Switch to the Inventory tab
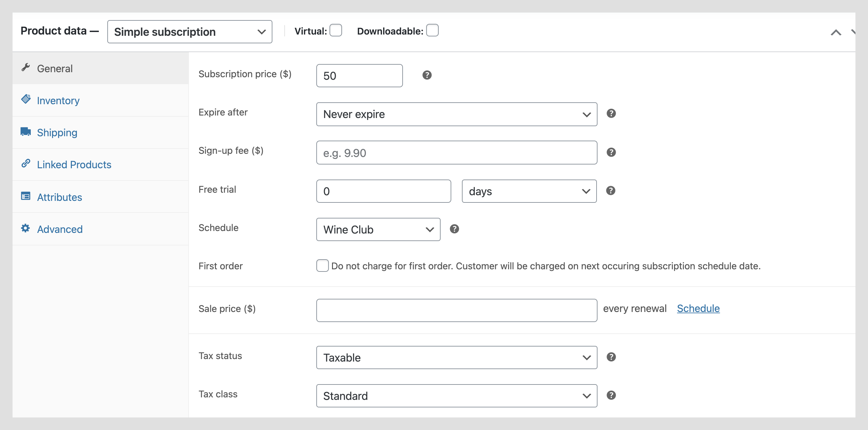This screenshot has height=430, width=868. 58,100
